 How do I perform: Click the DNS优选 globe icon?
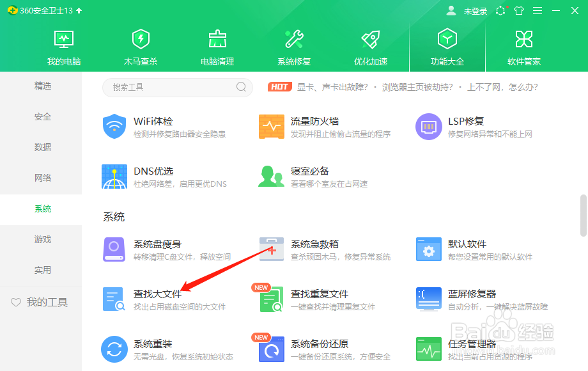click(114, 177)
